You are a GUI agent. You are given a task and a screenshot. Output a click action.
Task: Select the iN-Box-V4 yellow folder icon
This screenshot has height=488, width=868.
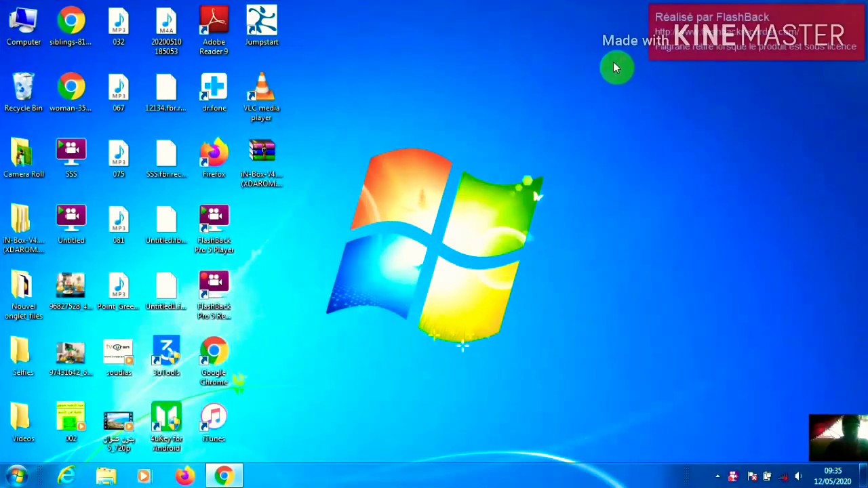click(23, 230)
